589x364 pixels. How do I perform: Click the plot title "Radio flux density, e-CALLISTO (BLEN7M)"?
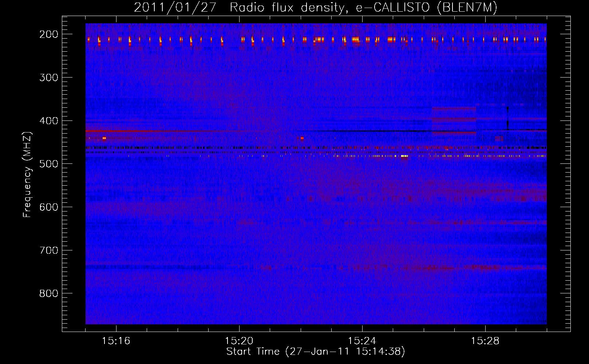tap(363, 8)
